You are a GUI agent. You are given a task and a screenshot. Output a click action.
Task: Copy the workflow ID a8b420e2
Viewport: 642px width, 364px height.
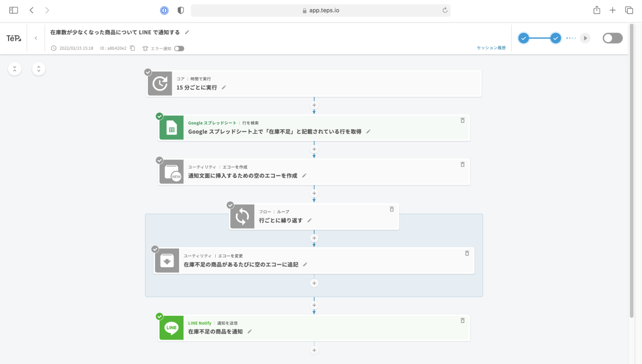(x=132, y=48)
